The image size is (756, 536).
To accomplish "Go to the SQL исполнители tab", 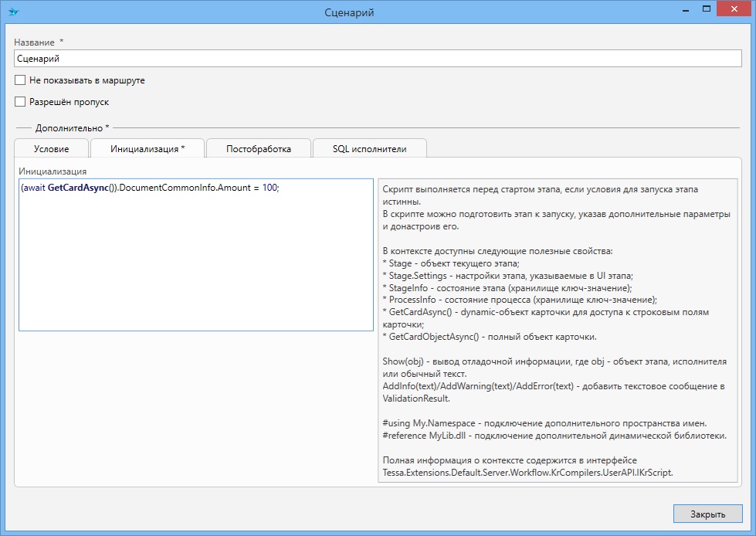I will point(369,149).
